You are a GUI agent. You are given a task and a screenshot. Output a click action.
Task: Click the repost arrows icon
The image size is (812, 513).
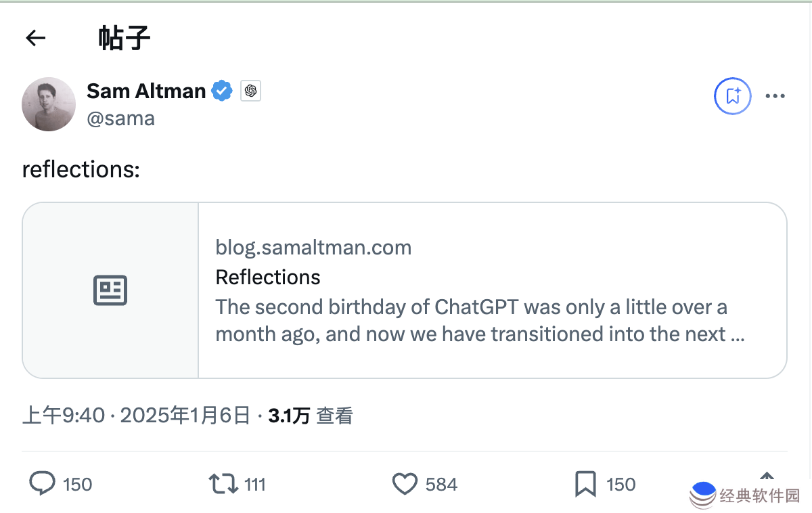[223, 484]
